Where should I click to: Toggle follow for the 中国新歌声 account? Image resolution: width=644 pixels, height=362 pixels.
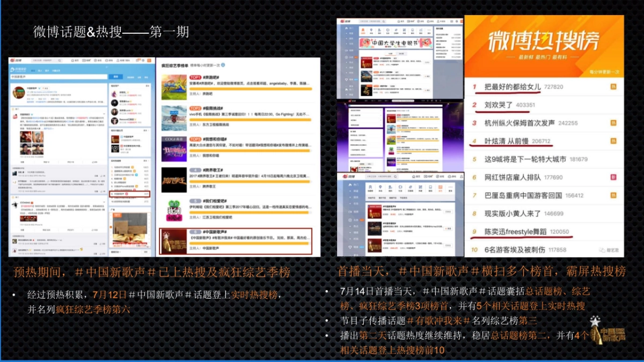click(45, 88)
